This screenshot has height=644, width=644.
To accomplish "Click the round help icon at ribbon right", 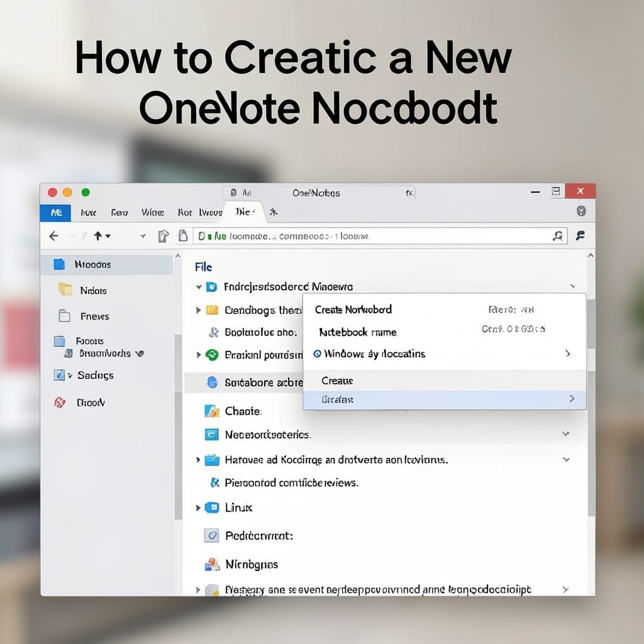I will tap(581, 211).
